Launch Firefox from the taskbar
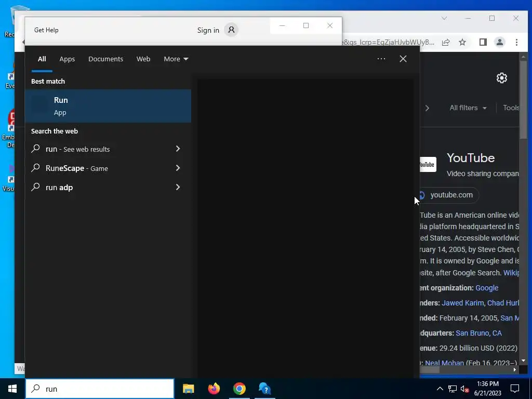Image resolution: width=532 pixels, height=399 pixels. pos(214,389)
